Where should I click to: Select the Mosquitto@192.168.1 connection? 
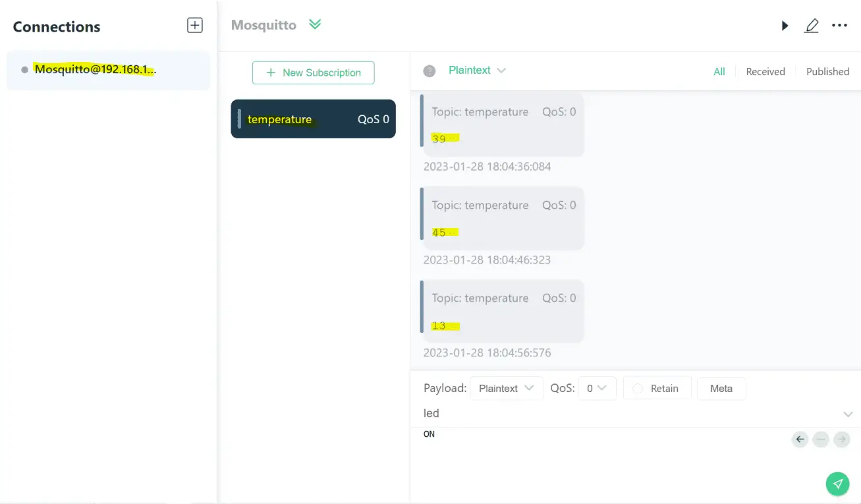coord(96,69)
